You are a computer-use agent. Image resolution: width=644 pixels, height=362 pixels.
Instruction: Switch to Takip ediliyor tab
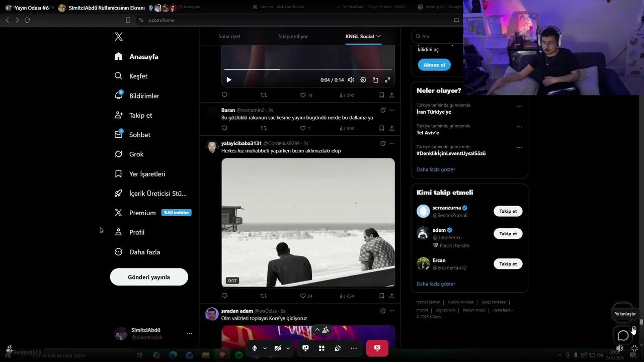click(293, 36)
